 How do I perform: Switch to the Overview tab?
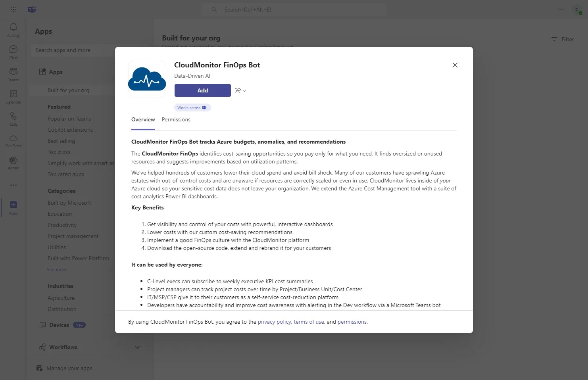pos(143,120)
